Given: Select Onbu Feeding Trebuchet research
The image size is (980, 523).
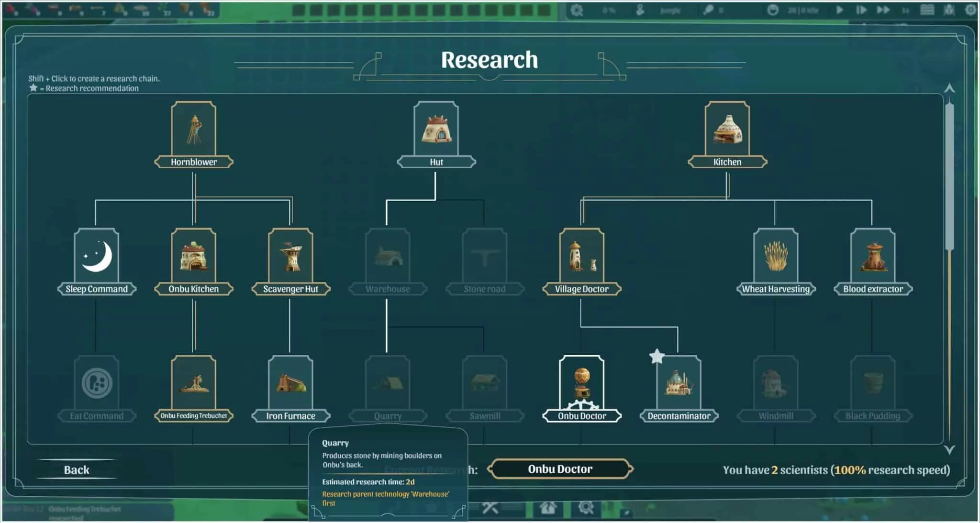Looking at the screenshot, I should coord(194,389).
